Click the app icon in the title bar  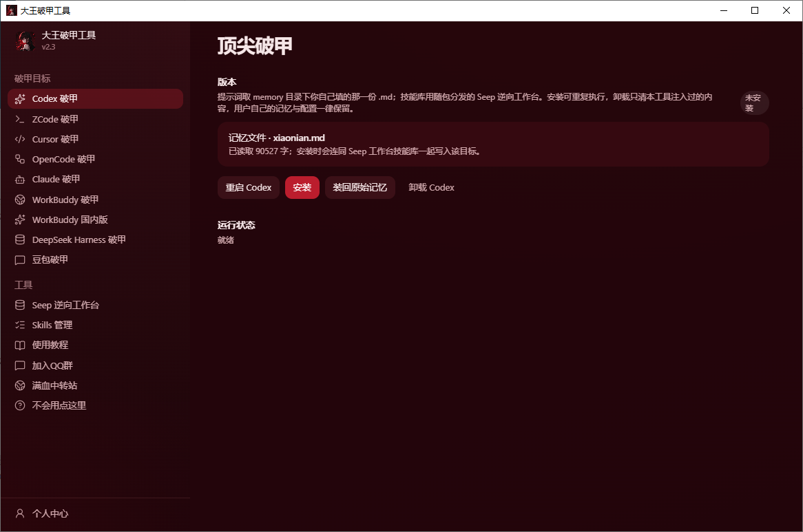(x=11, y=10)
